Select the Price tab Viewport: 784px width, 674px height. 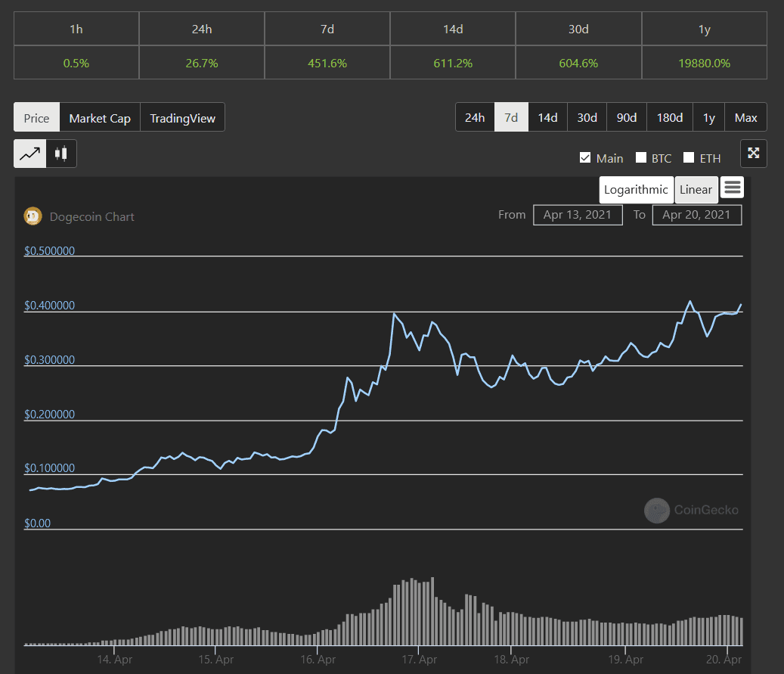36,118
